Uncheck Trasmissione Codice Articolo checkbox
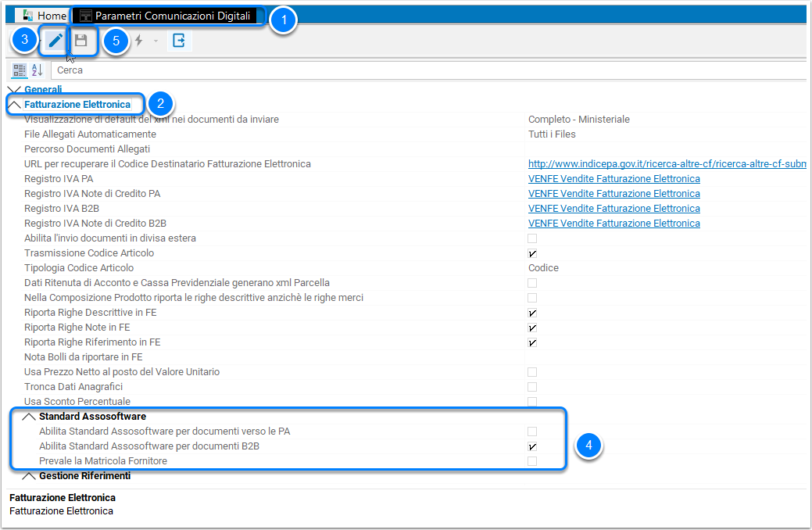The image size is (812, 530). (x=532, y=253)
